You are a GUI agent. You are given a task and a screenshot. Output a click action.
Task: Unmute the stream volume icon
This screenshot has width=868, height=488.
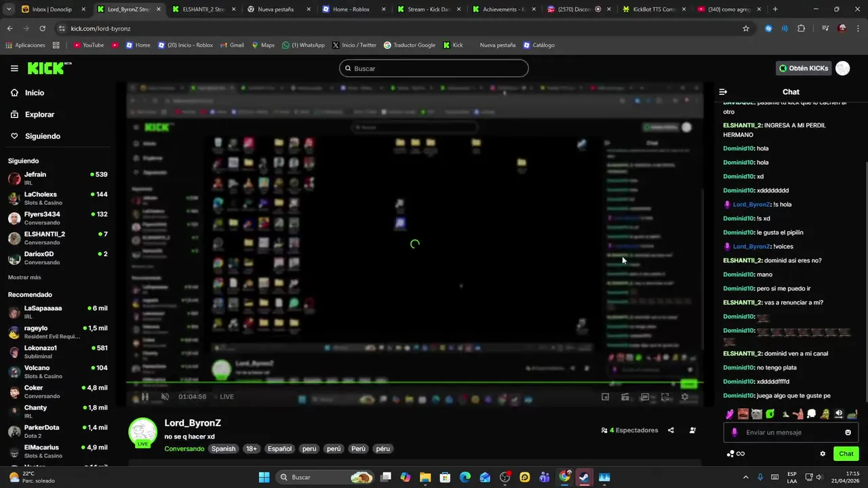point(165,396)
